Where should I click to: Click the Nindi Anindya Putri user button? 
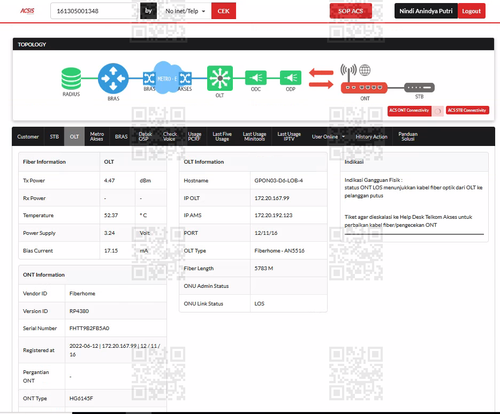click(x=426, y=11)
